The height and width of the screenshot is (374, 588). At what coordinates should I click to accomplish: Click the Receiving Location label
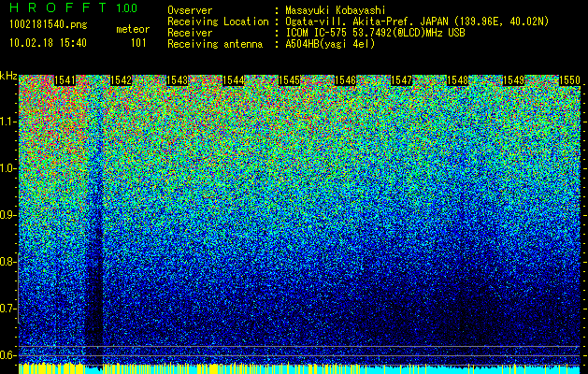tap(218, 22)
